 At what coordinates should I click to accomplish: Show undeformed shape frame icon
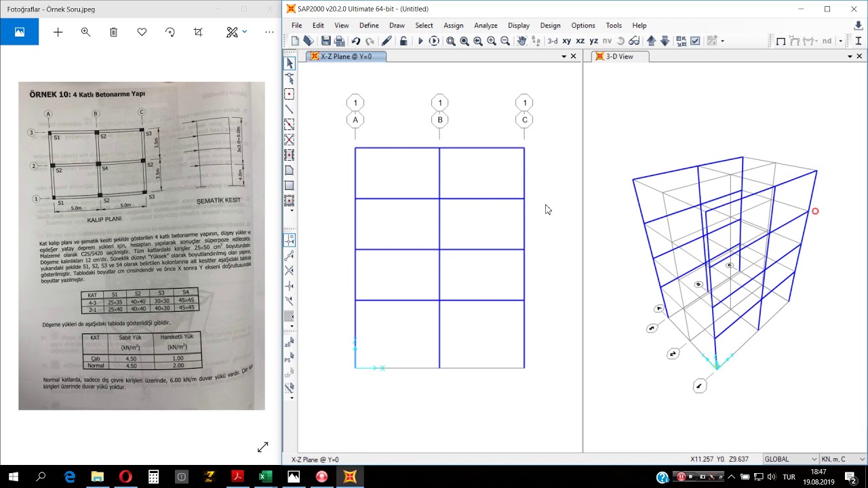(781, 41)
